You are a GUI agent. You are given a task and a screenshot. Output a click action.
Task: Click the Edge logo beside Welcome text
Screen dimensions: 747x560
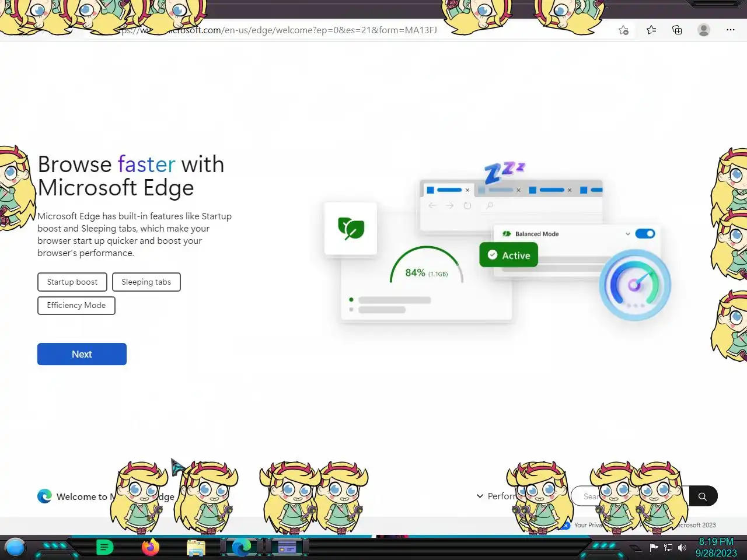click(44, 496)
